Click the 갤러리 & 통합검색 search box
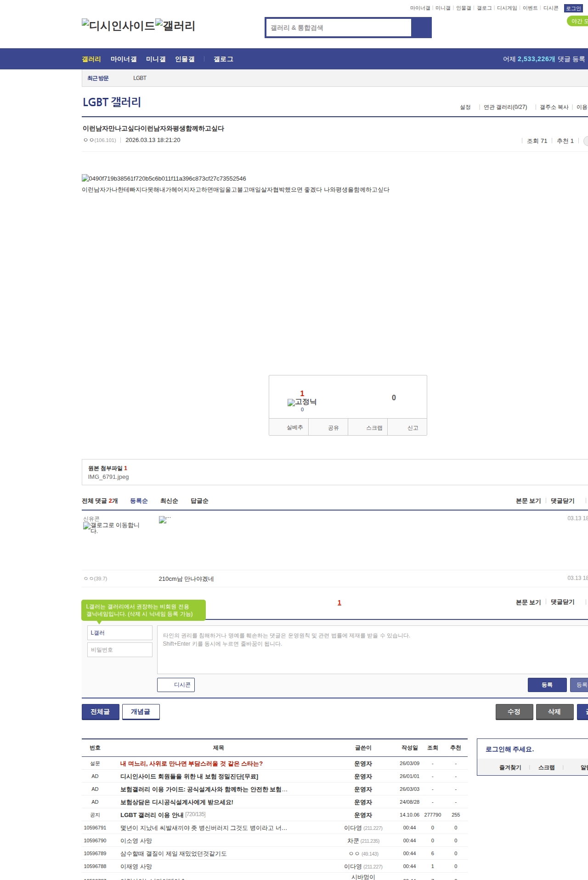 click(339, 28)
